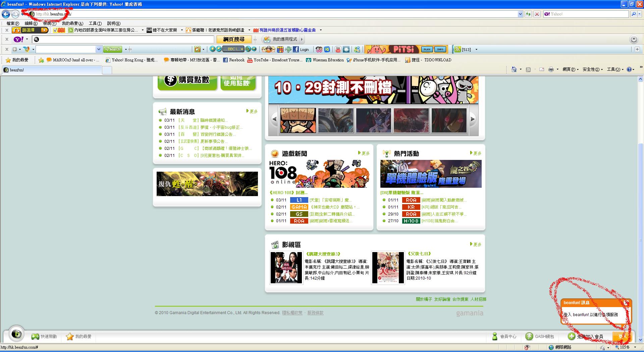The width and height of the screenshot is (644, 352).
Task: Open the 網頁(P) command bar dropdown
Action: click(x=571, y=69)
